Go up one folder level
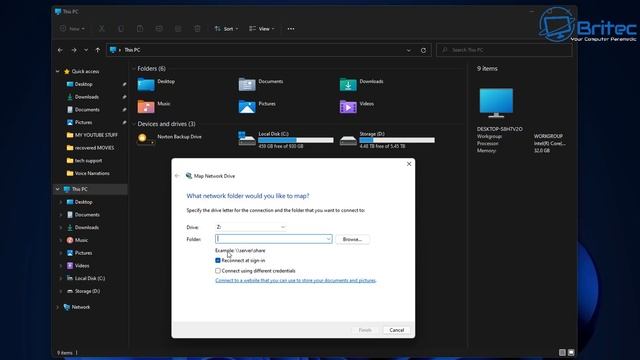 pyautogui.click(x=98, y=50)
